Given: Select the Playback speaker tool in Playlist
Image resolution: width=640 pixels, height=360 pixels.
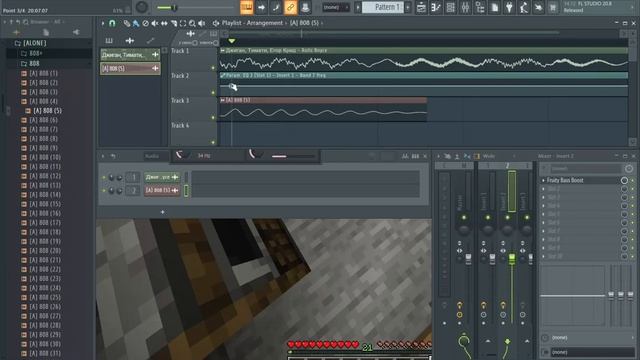Looking at the screenshot, I should [202, 24].
